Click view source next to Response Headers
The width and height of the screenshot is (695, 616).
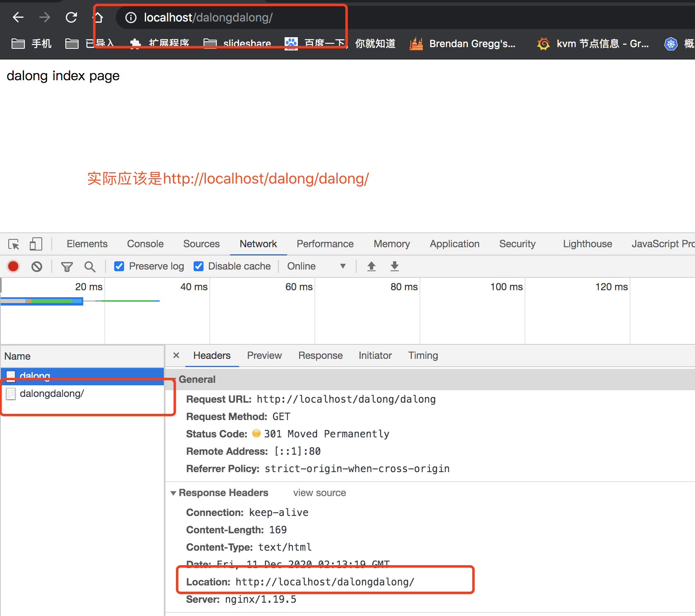pos(319,493)
